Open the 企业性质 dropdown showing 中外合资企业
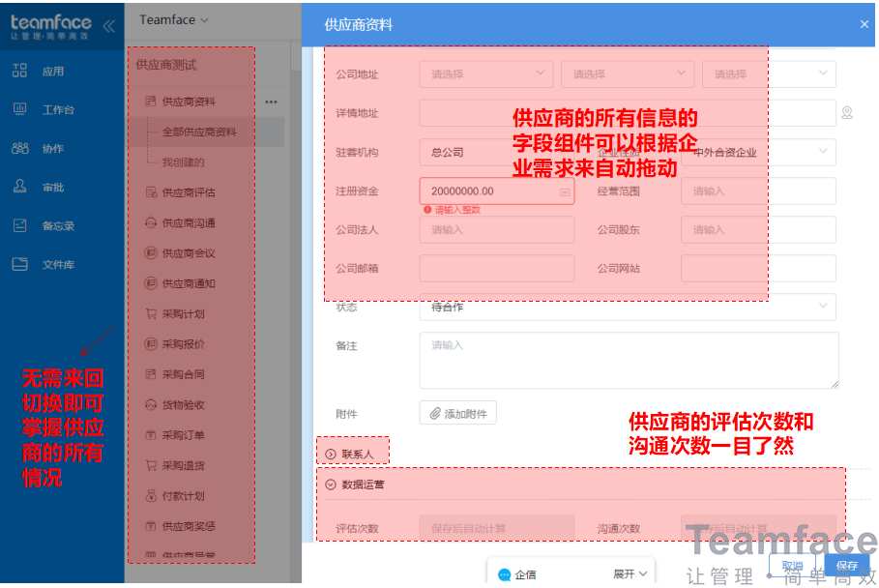The width and height of the screenshot is (879, 588). tap(760, 152)
